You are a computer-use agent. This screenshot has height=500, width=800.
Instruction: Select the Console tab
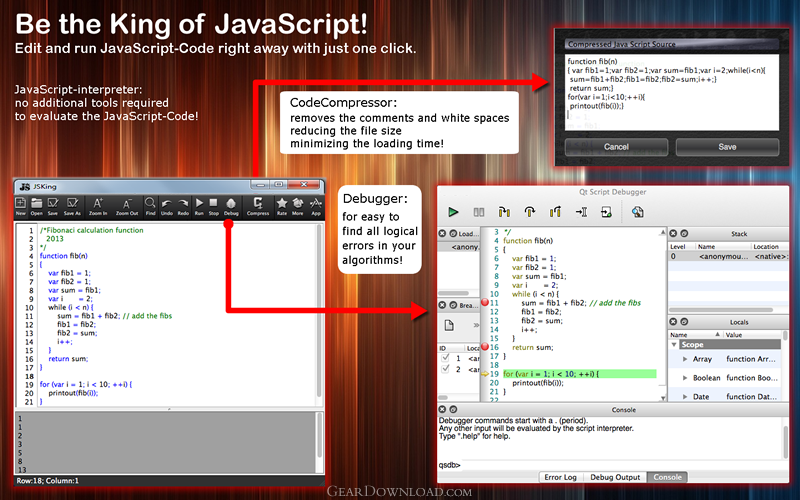667,477
